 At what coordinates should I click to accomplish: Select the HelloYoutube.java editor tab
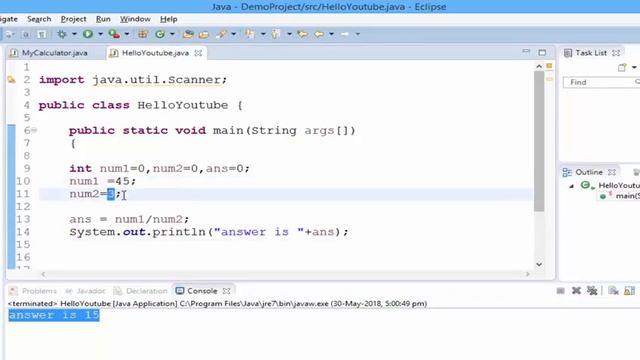pos(155,53)
